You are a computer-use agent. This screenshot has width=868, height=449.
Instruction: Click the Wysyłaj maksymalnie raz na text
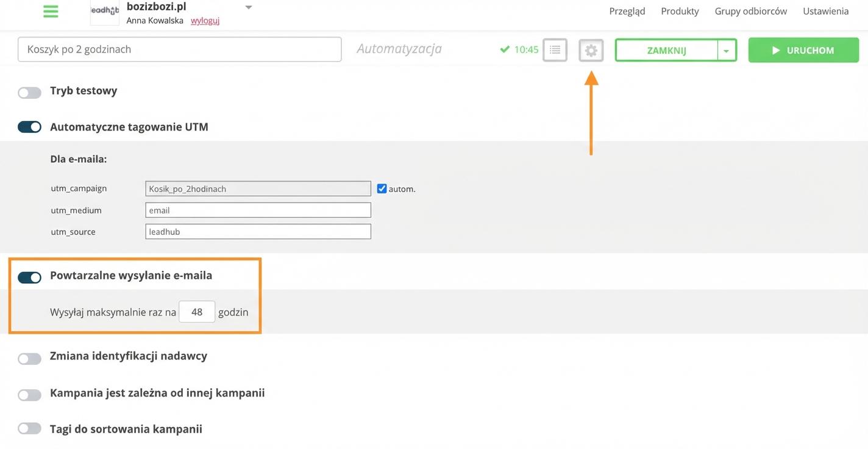(113, 312)
